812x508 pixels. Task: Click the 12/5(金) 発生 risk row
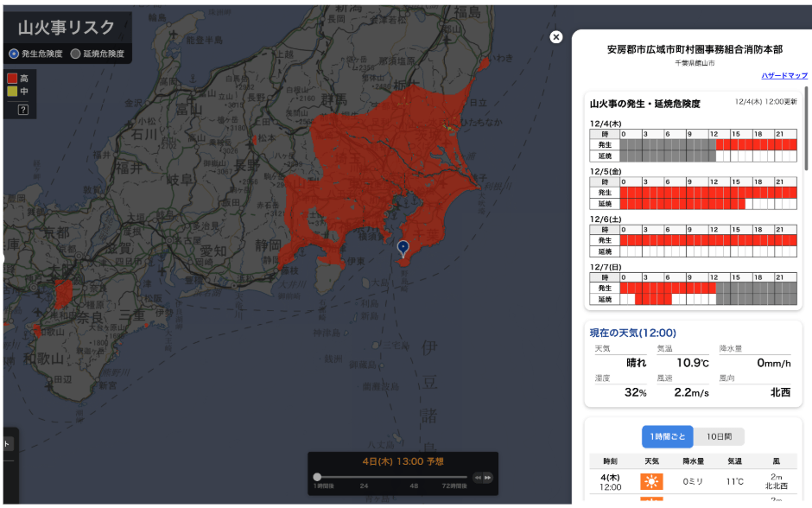pos(708,193)
